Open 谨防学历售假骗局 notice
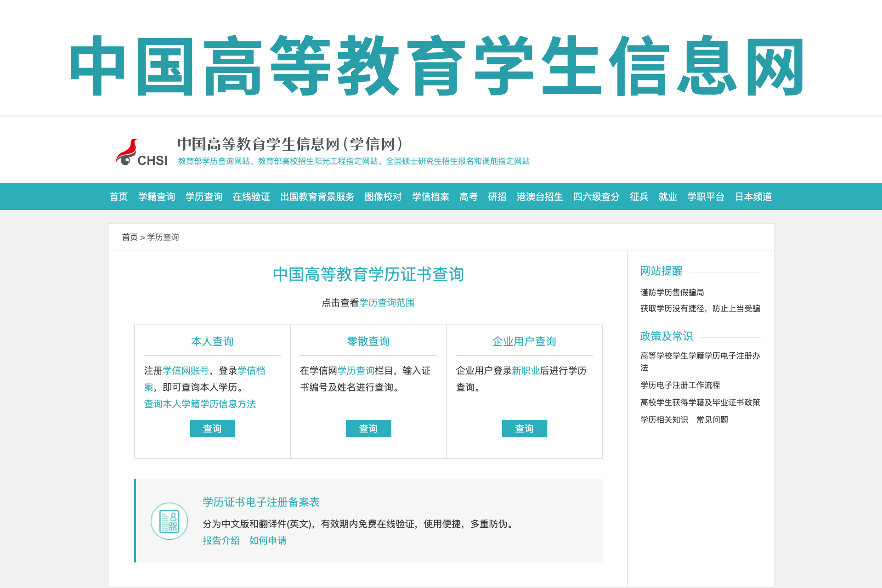Image resolution: width=882 pixels, height=588 pixels. click(672, 292)
